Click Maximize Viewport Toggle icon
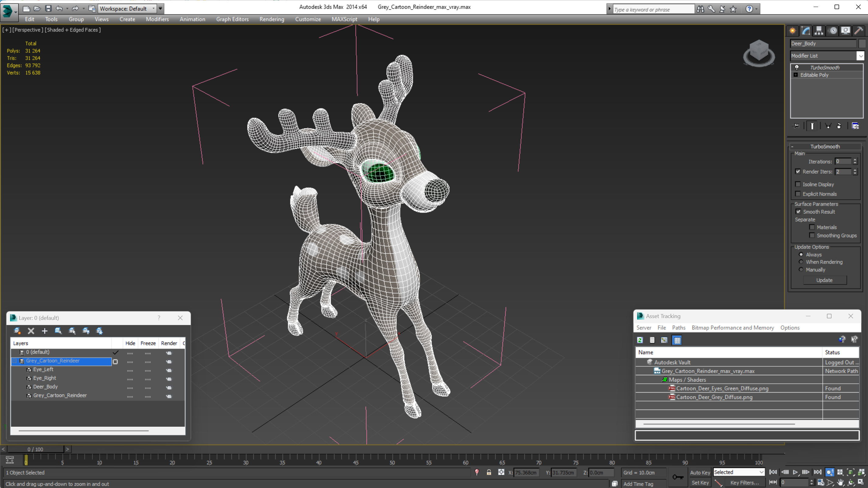 [861, 482]
